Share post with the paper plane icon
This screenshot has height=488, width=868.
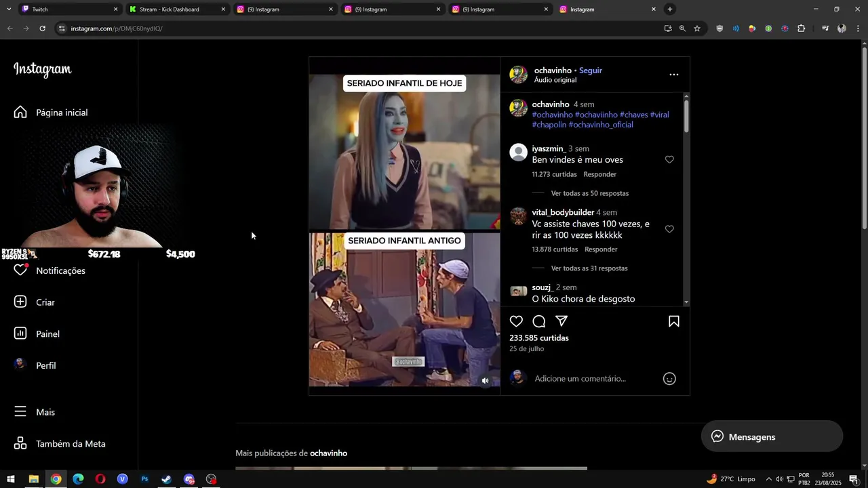(561, 321)
